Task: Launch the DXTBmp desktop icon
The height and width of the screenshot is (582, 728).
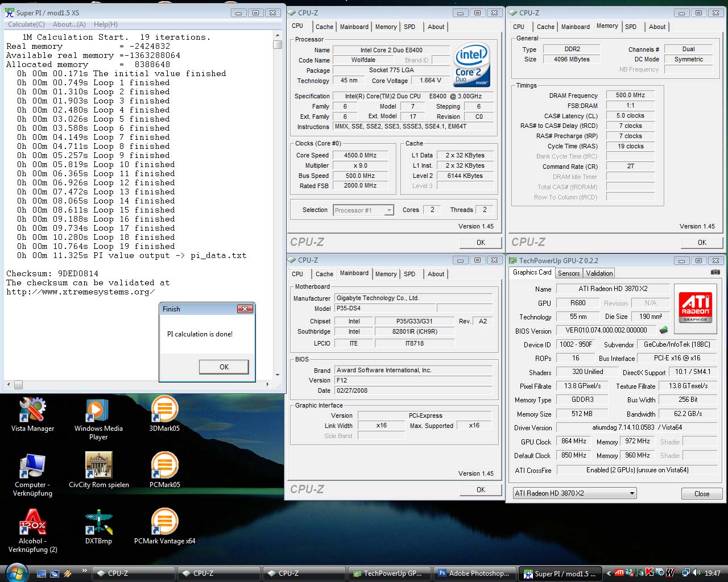Action: 99,527
